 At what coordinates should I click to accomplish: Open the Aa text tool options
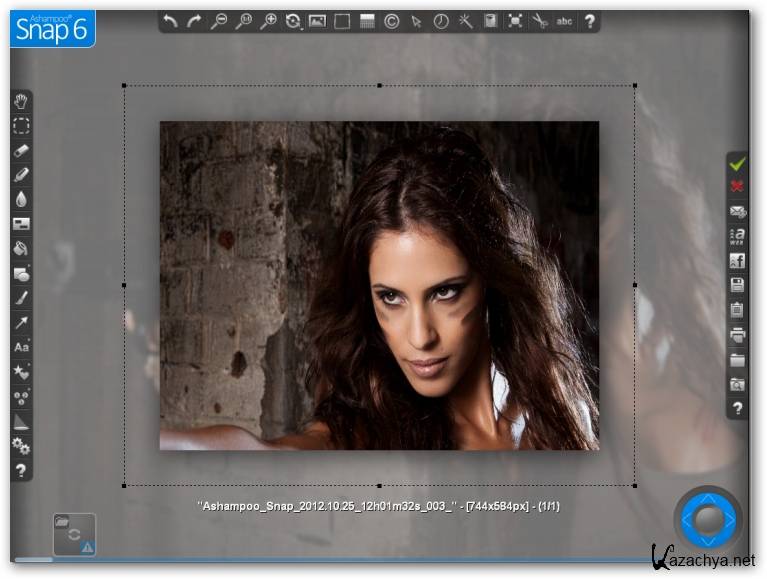pos(21,347)
